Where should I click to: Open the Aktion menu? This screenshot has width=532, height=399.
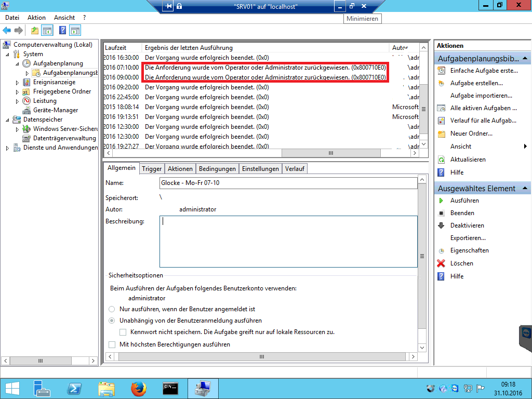pyautogui.click(x=36, y=18)
